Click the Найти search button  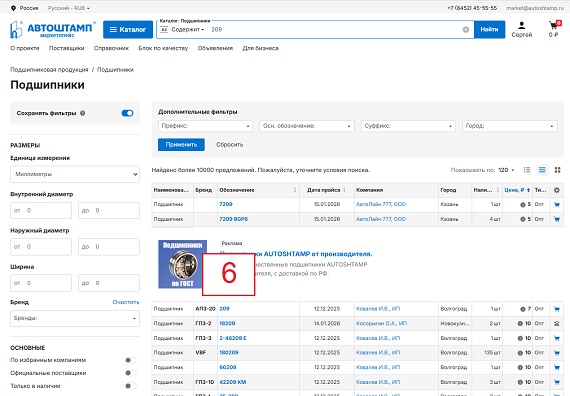(489, 29)
